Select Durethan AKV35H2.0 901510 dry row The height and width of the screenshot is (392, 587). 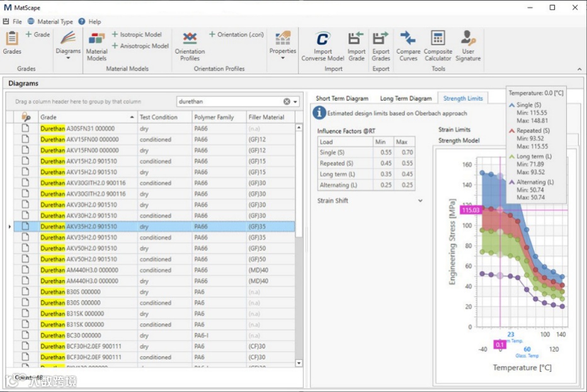154,227
